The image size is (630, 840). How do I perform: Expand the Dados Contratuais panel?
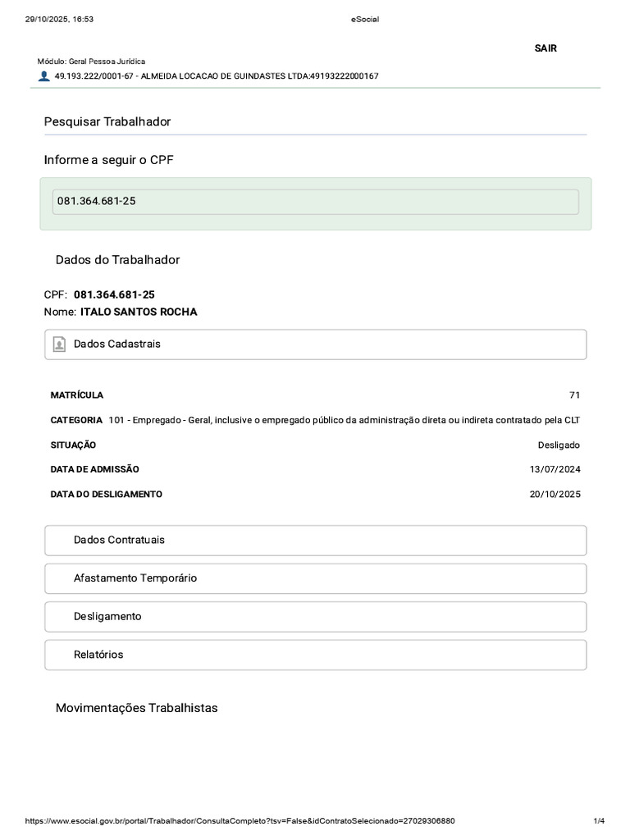tap(316, 541)
